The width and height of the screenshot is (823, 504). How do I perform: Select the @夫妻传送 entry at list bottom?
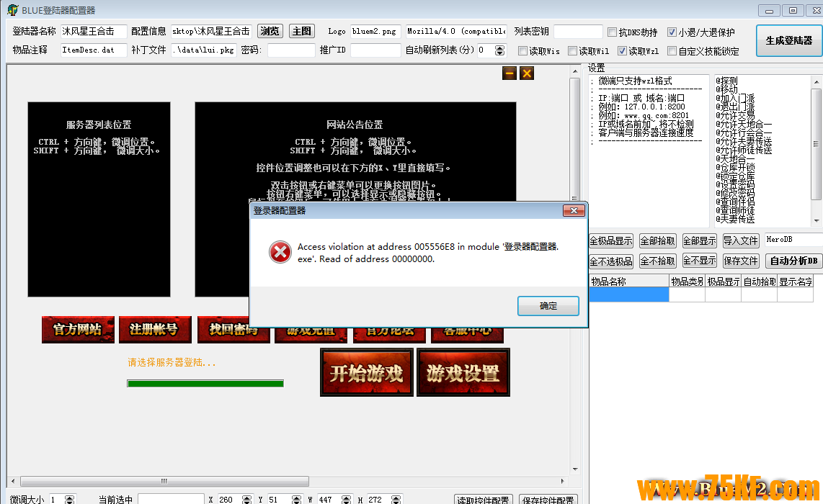click(735, 219)
